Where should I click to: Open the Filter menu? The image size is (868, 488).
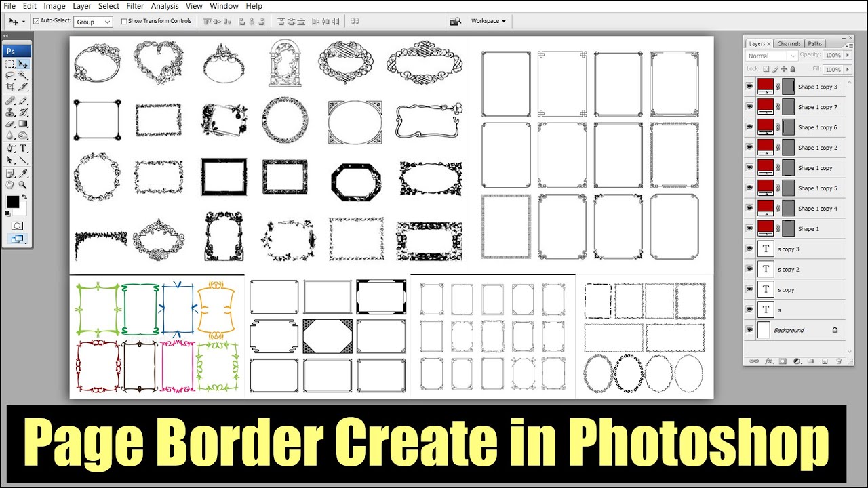click(x=135, y=6)
